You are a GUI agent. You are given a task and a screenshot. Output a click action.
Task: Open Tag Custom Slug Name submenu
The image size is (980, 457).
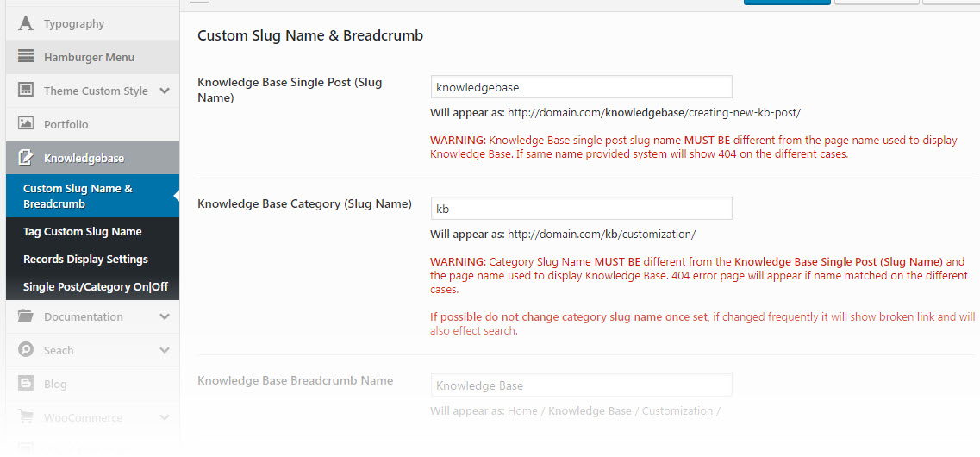point(83,231)
